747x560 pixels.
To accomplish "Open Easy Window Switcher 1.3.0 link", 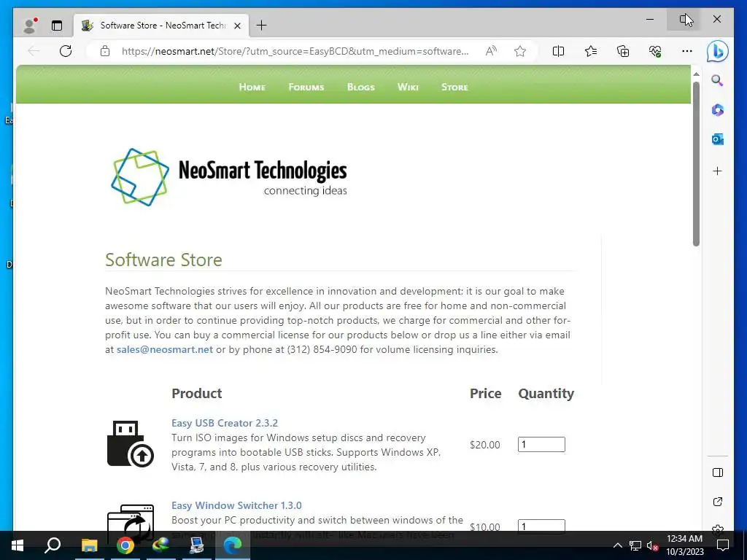I will point(236,505).
